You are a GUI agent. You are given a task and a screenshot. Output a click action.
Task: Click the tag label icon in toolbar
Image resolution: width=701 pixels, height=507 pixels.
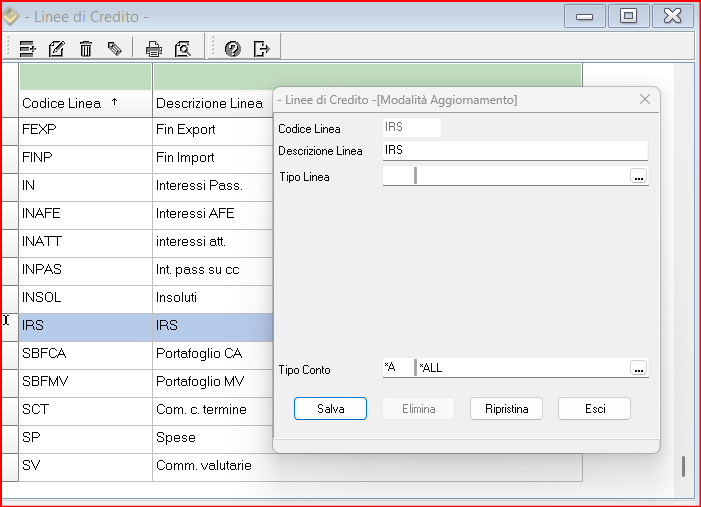pos(115,48)
